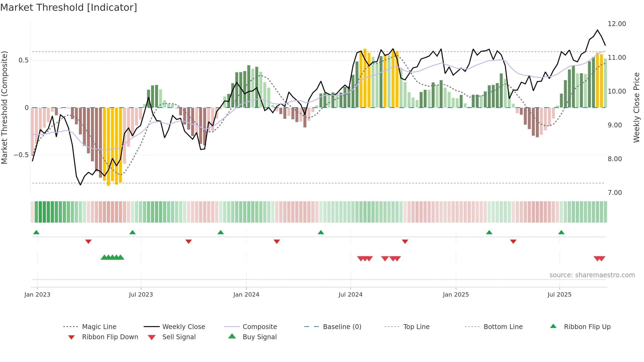Viewport: 644px width, 362px height.
Task: Toggle the Bottom Line legend entry
Action: (x=494, y=327)
